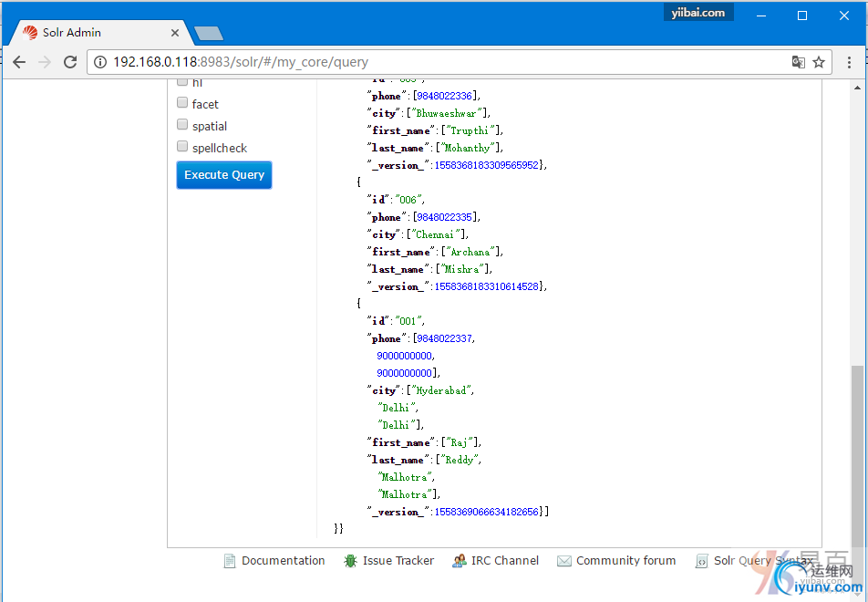The image size is (868, 602).
Task: Click the Community forum envelope icon
Action: (564, 561)
